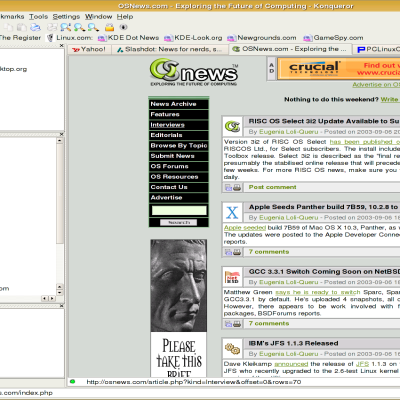Click the Please Take This Brief banner
The width and height of the screenshot is (400, 400).
click(178, 308)
